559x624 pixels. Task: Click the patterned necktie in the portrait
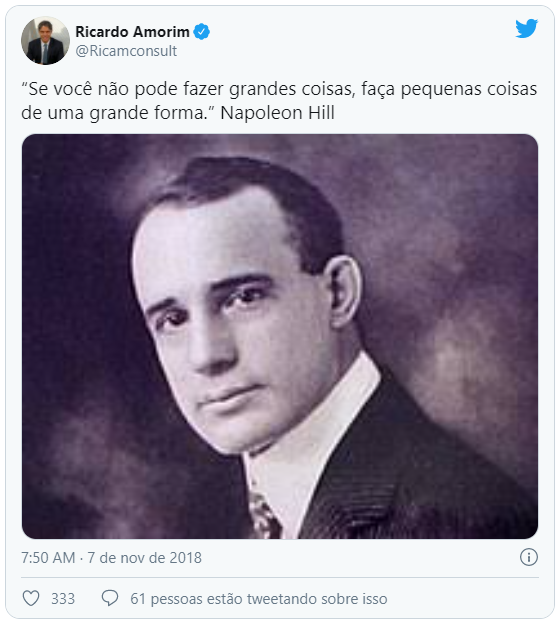263,516
